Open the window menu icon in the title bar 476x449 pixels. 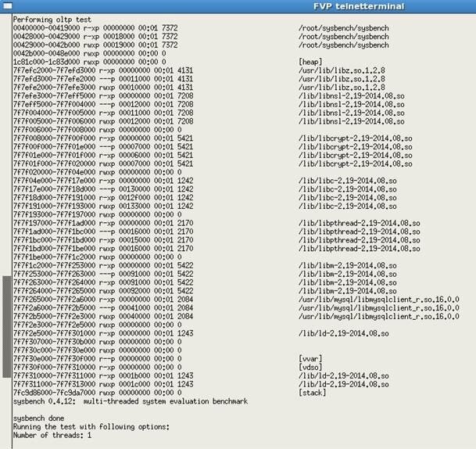pyautogui.click(x=8, y=5)
